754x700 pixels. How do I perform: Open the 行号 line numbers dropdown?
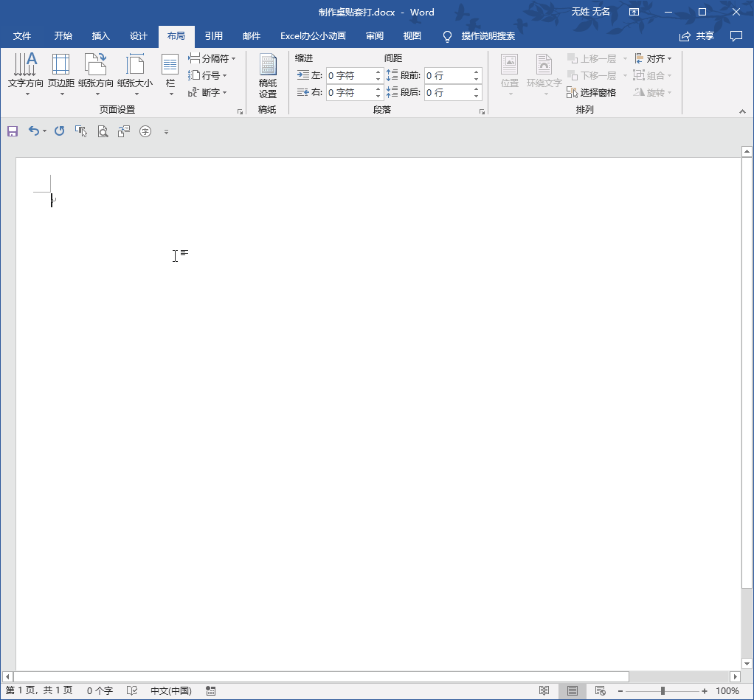point(207,75)
